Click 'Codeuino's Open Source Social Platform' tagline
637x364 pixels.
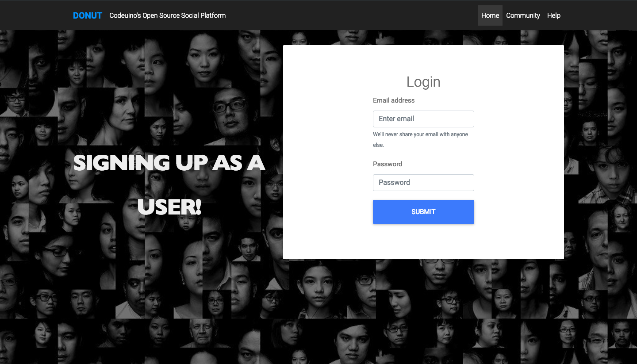pyautogui.click(x=168, y=15)
